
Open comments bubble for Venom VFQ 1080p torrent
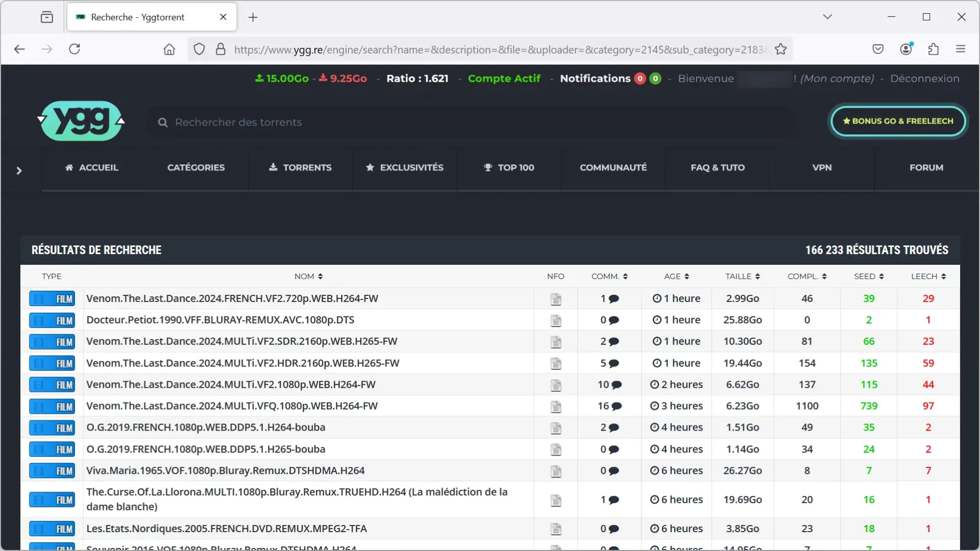pyautogui.click(x=617, y=407)
